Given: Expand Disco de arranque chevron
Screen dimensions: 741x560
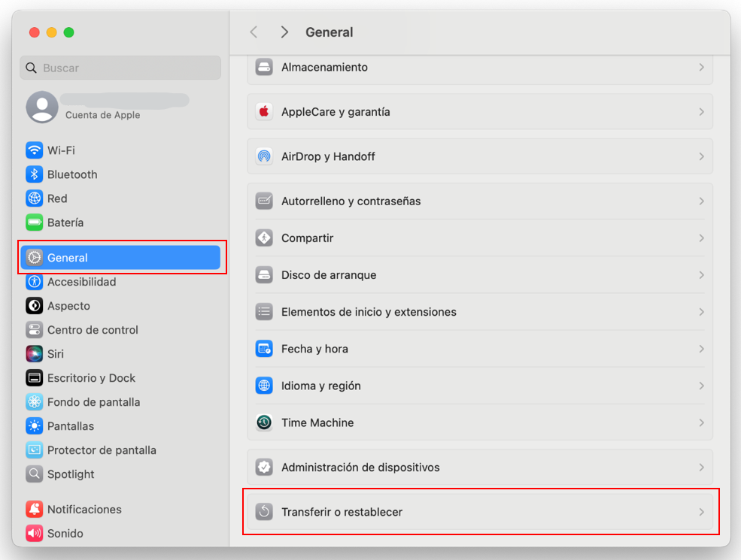Looking at the screenshot, I should click(701, 275).
